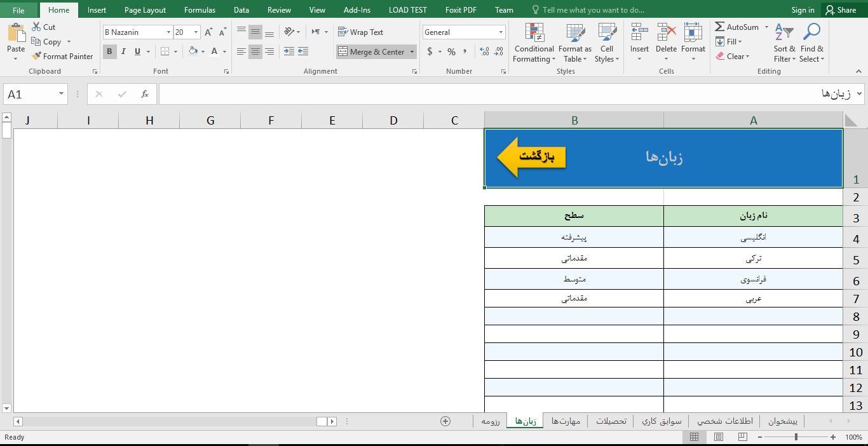Image resolution: width=868 pixels, height=446 pixels.
Task: Click the Tell me what you want search box
Action: (x=588, y=10)
